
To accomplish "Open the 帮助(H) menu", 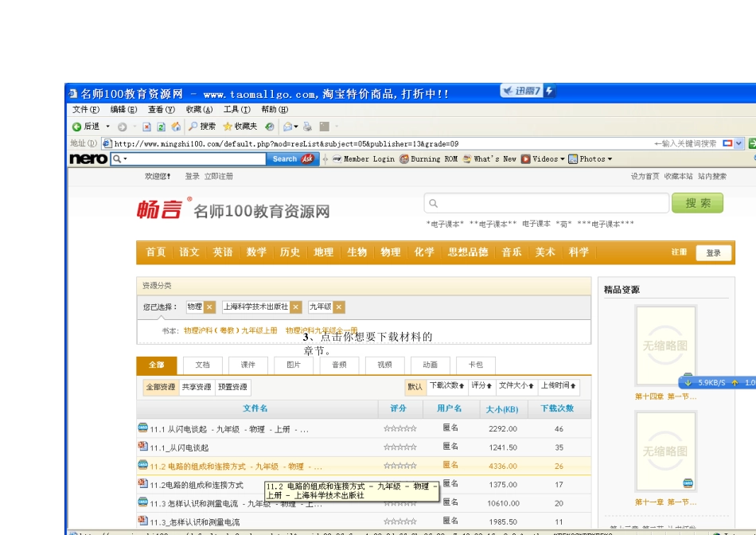I will [x=275, y=110].
